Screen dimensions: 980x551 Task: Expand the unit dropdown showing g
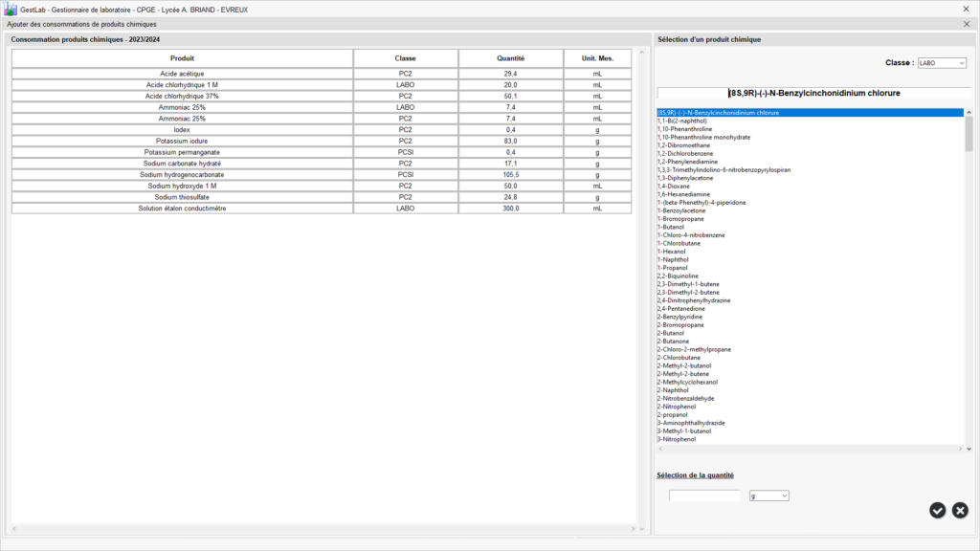click(768, 496)
